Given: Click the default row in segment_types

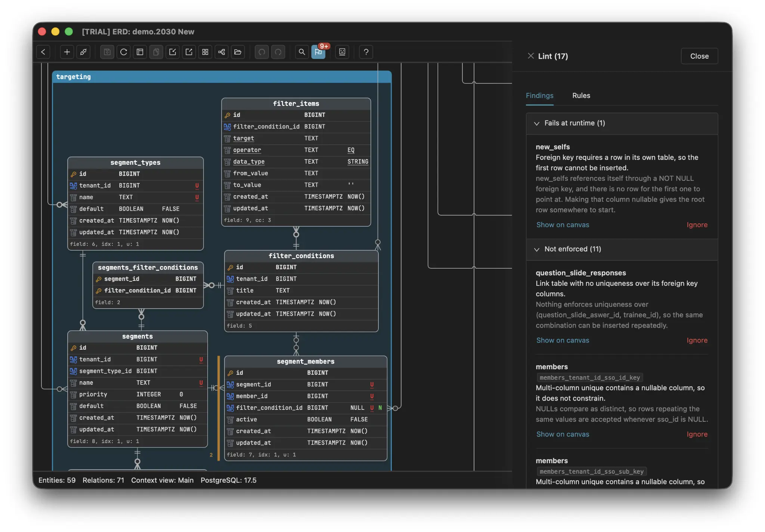Looking at the screenshot, I should tap(135, 209).
